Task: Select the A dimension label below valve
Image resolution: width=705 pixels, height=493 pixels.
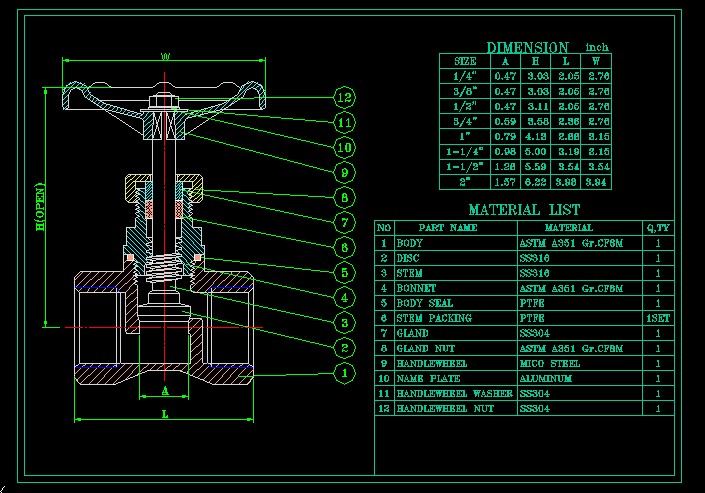Action: [x=165, y=389]
